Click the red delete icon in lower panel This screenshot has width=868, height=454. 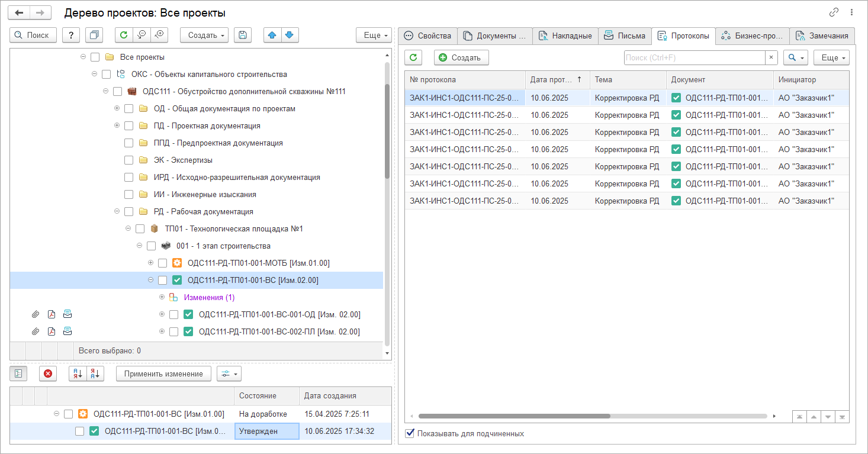[48, 373]
